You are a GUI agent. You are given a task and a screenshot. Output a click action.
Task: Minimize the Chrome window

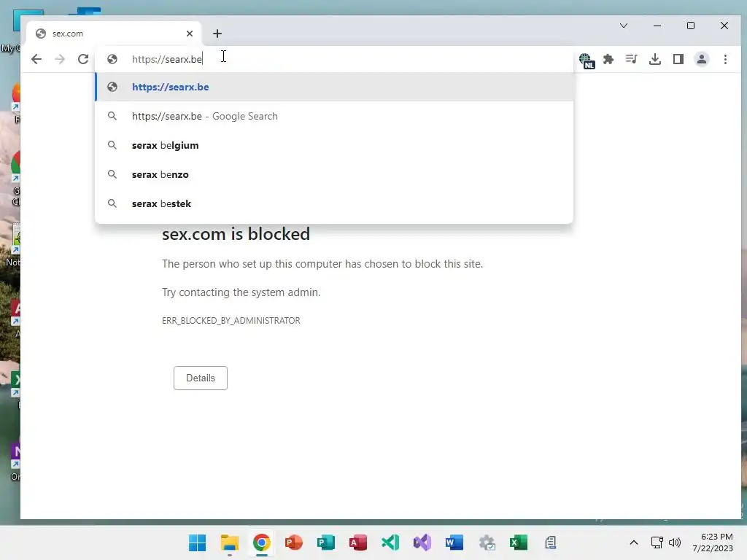coord(657,26)
